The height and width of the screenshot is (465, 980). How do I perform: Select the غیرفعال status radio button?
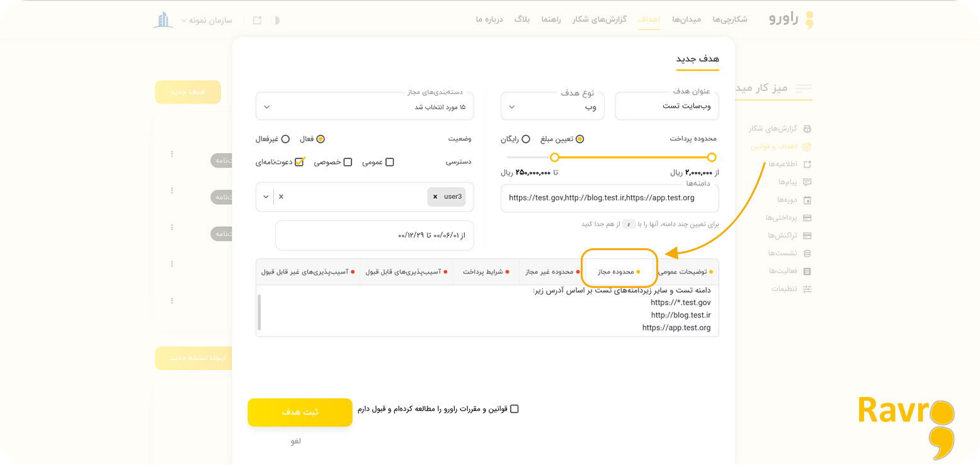click(285, 139)
